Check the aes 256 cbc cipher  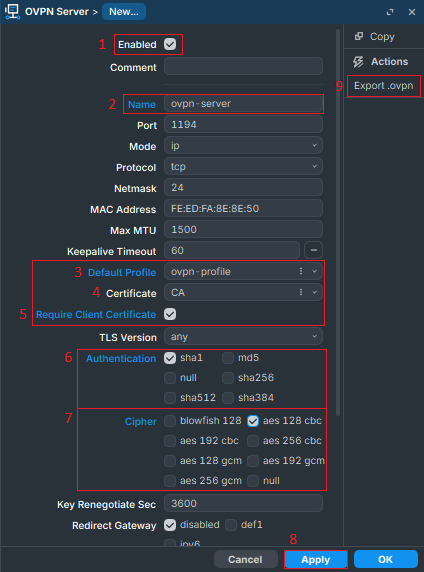(253, 441)
